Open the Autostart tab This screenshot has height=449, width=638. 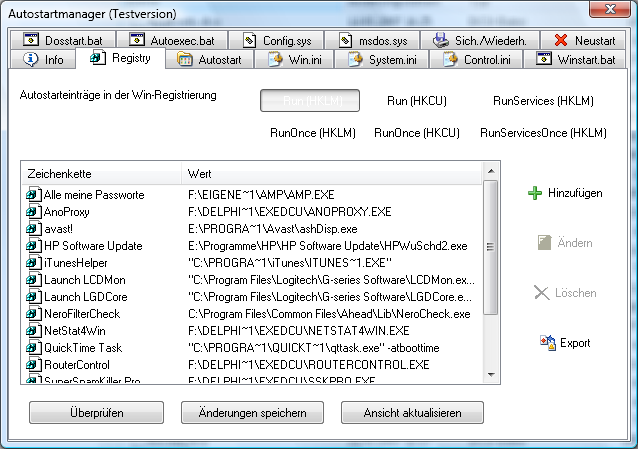pos(209,60)
